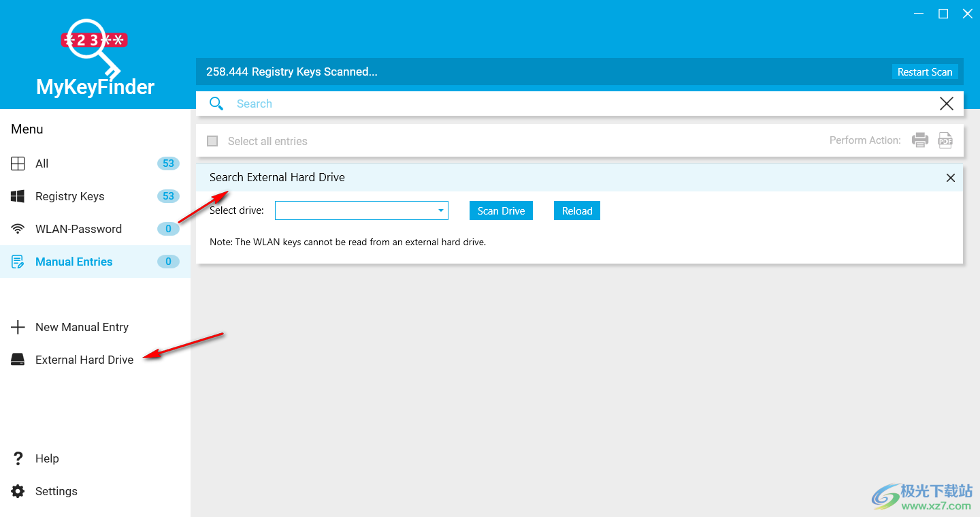This screenshot has height=517, width=980.
Task: Choose New Manual Entry
Action: tap(95, 327)
